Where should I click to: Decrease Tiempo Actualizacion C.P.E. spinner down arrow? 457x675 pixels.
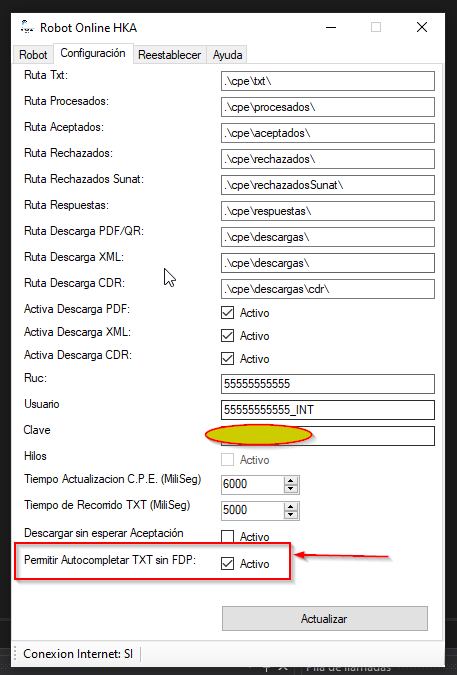[291, 489]
